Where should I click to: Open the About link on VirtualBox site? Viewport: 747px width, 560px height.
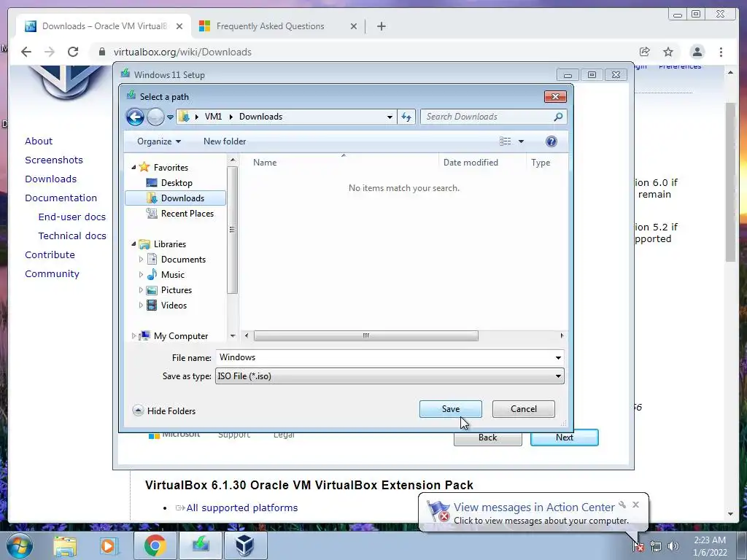(x=39, y=141)
